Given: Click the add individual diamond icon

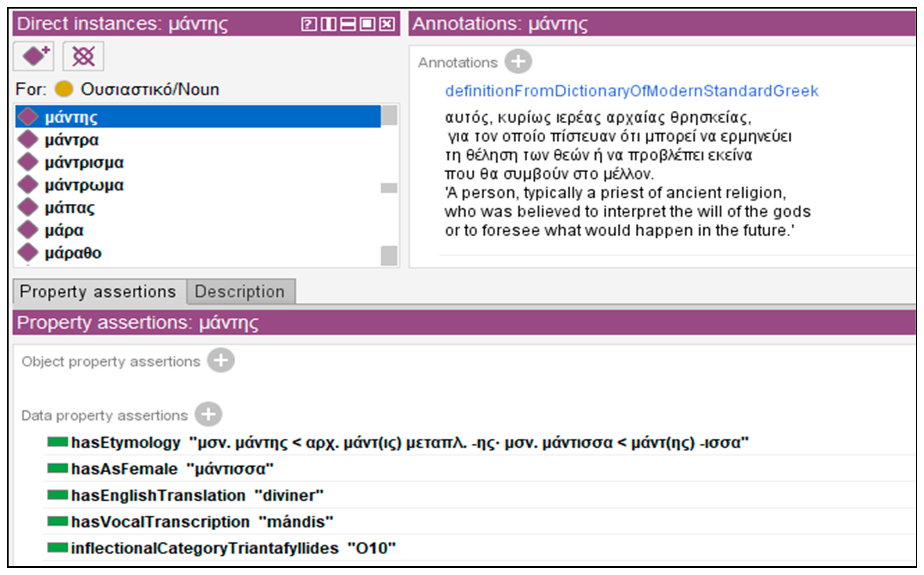Looking at the screenshot, I should click(34, 56).
